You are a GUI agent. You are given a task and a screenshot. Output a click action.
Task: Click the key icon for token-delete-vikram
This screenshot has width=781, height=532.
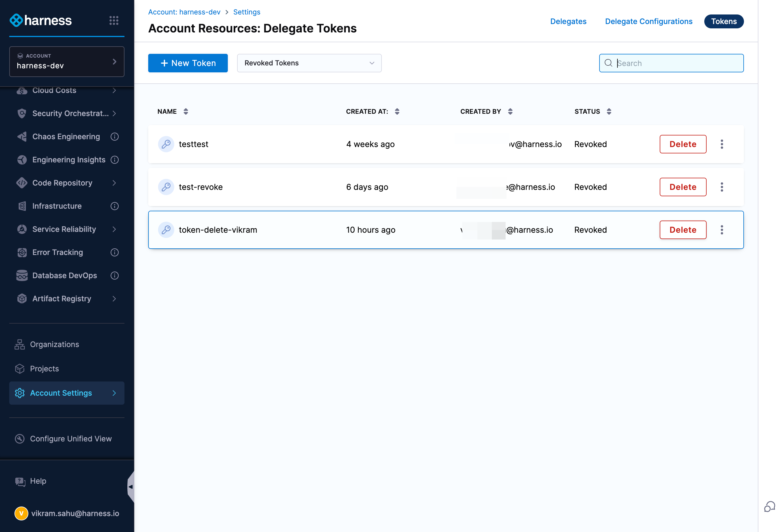[x=166, y=230]
